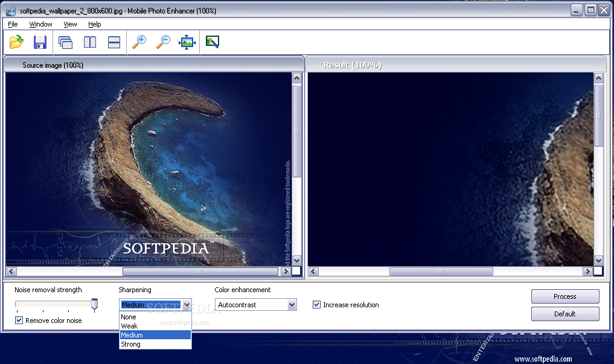The width and height of the screenshot is (614, 364).
Task: Click Source image vertical scrollbar thumb
Action: (x=297, y=132)
